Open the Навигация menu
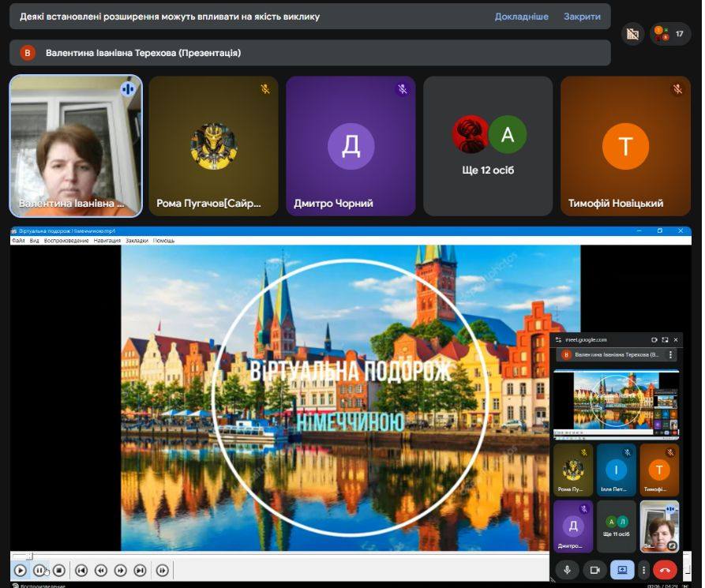Screen dimensions: 705x588 click(107, 241)
